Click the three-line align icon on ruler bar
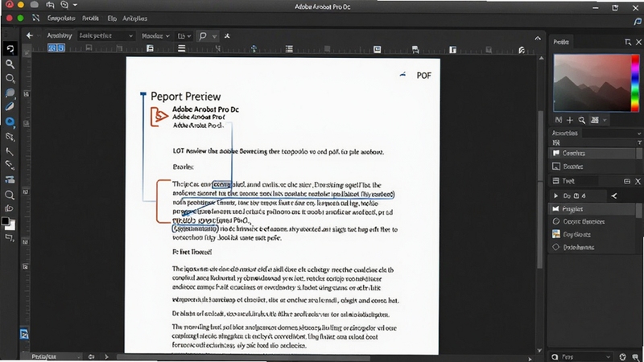This screenshot has height=362, width=644. pyautogui.click(x=181, y=48)
